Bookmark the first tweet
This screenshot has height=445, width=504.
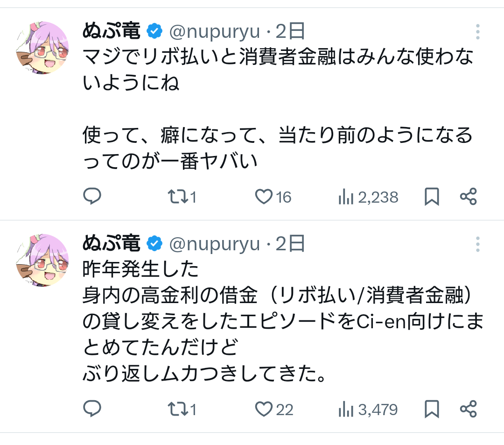click(432, 197)
